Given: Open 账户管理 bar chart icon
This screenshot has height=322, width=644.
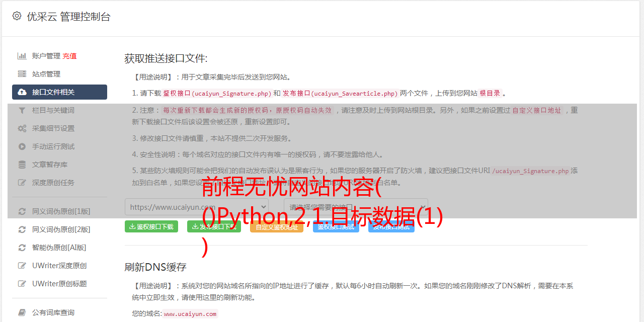Looking at the screenshot, I should click(22, 56).
